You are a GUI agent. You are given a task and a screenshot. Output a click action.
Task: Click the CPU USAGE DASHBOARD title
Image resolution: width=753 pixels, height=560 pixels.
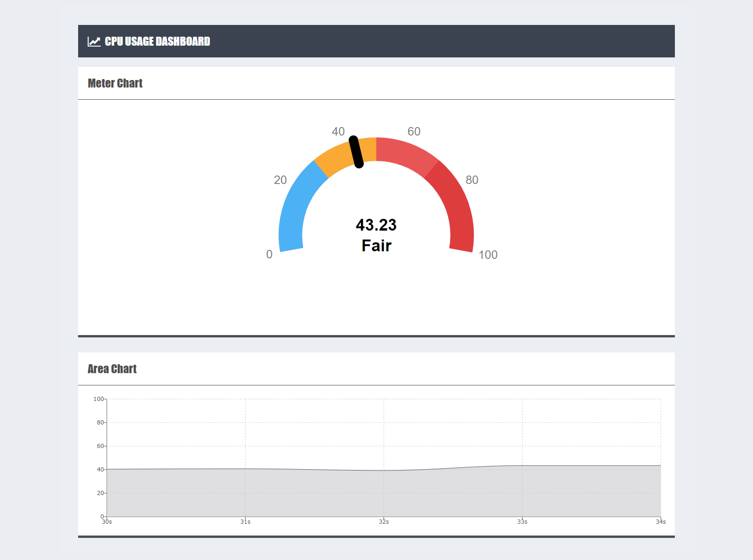(157, 41)
